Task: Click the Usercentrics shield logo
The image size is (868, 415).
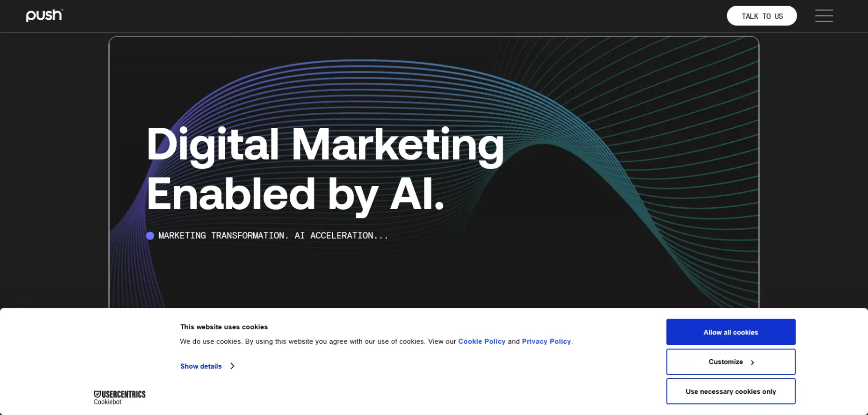Action: click(97, 394)
